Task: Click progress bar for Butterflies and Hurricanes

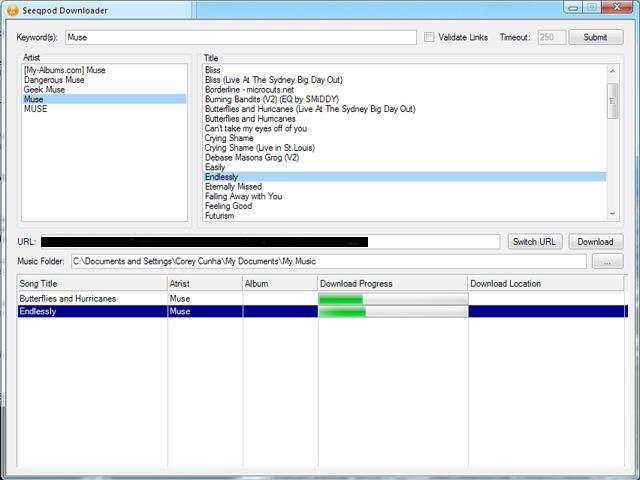Action: click(x=393, y=299)
